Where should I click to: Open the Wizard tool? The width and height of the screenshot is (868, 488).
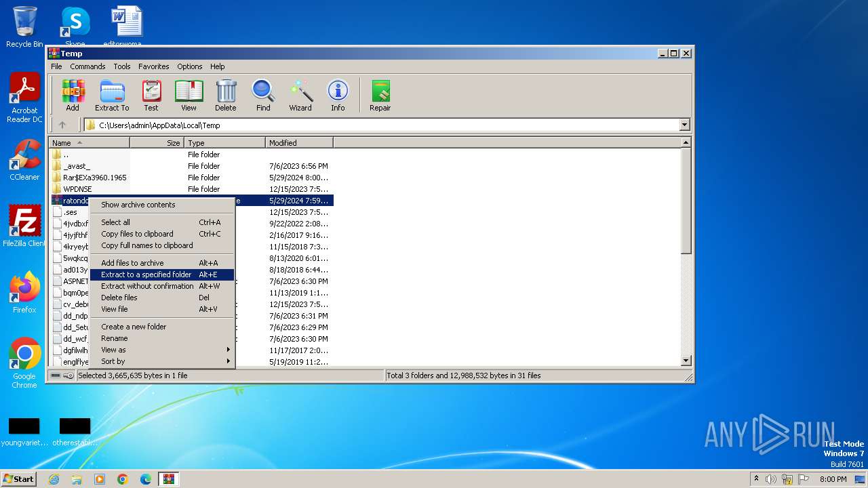coord(300,96)
